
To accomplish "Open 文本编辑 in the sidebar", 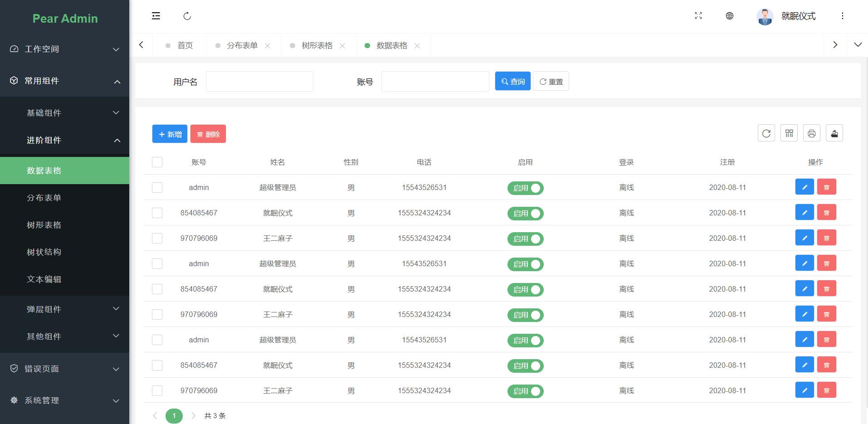I will point(64,279).
